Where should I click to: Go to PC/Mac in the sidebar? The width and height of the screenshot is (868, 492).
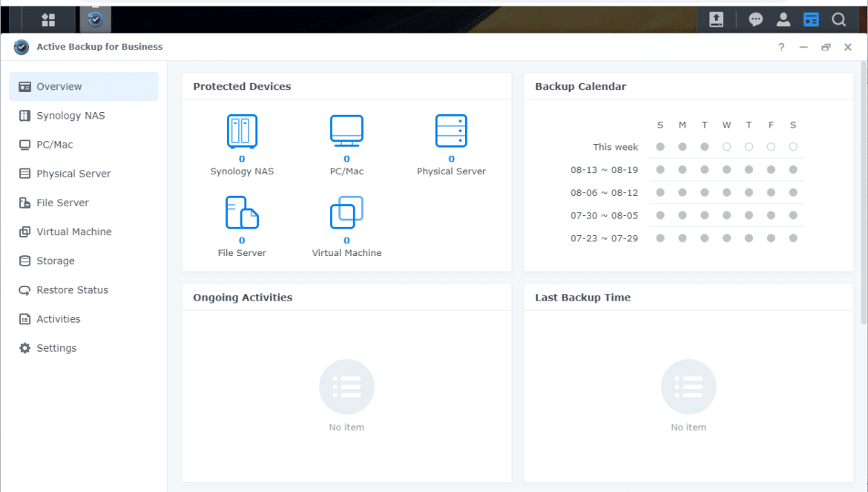84,145
